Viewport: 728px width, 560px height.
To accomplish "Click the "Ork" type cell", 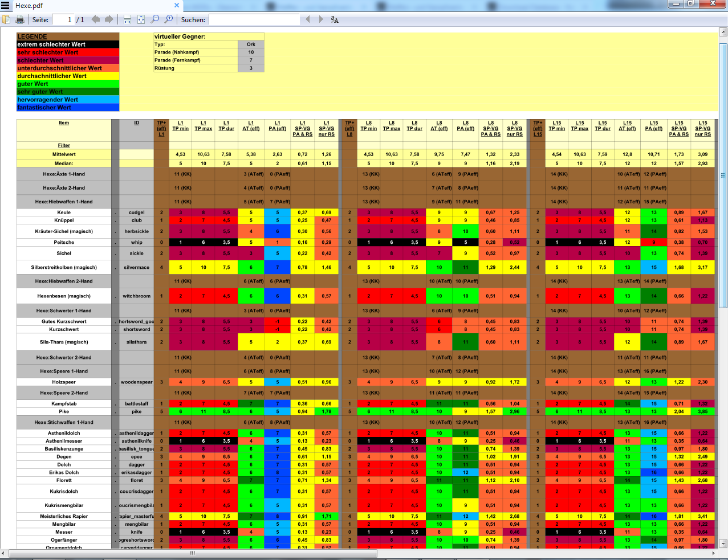I will pos(251,44).
